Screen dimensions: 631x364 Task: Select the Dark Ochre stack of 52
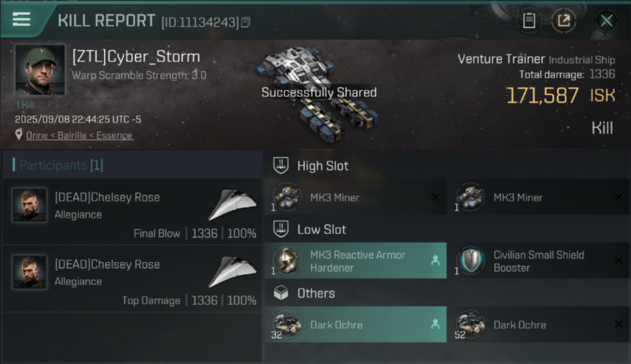[x=538, y=325]
